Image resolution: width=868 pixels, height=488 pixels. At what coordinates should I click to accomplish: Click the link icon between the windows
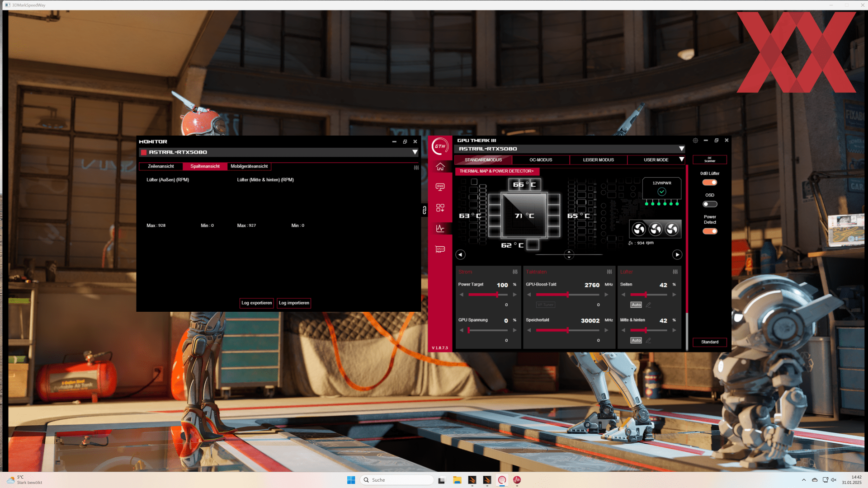click(424, 210)
